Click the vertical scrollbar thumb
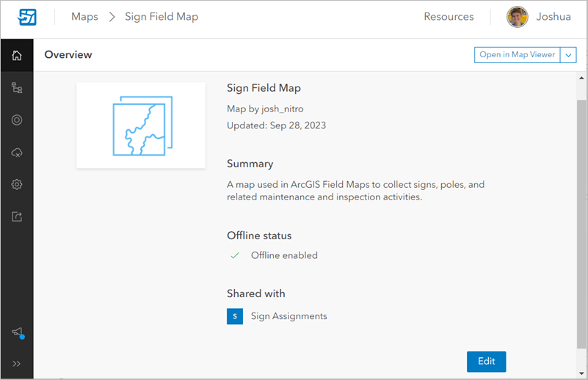Viewport: 588px width, 380px height. (x=581, y=224)
